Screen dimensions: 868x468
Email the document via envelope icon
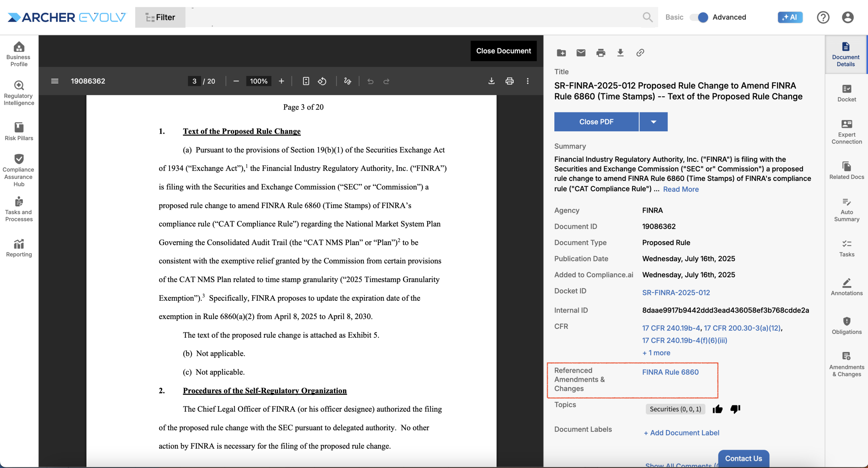(581, 53)
